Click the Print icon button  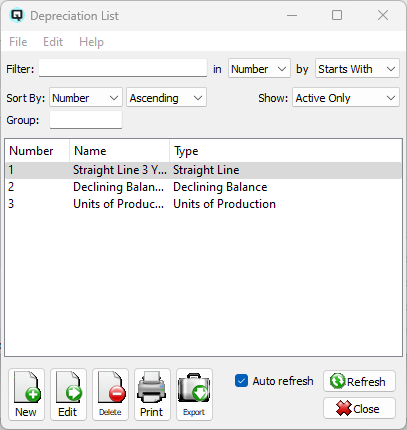[x=152, y=394]
